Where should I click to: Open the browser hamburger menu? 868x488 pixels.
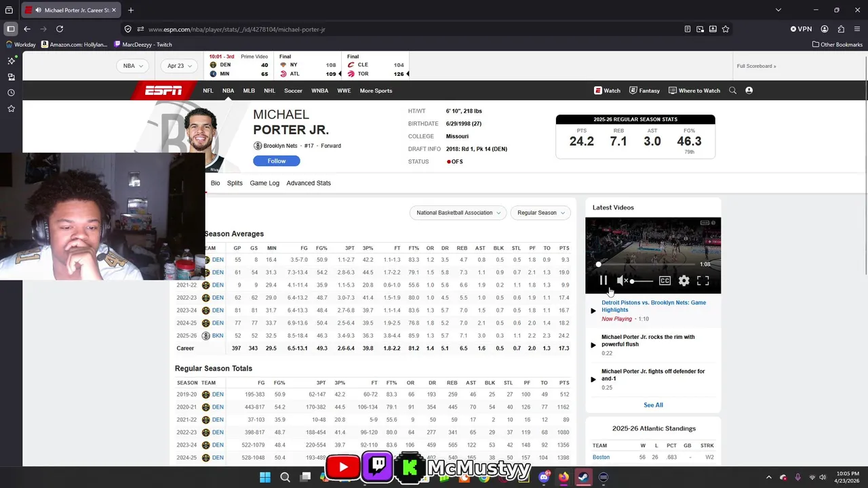click(x=857, y=29)
